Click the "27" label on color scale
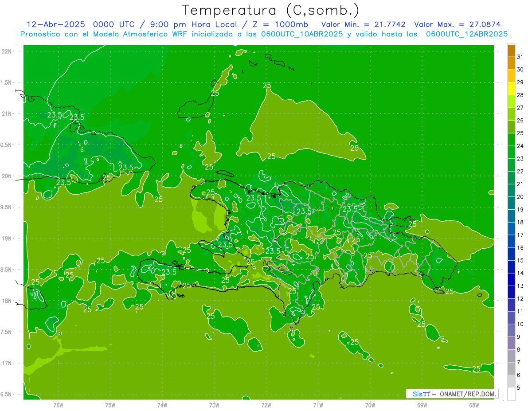532x411 pixels. (520, 108)
